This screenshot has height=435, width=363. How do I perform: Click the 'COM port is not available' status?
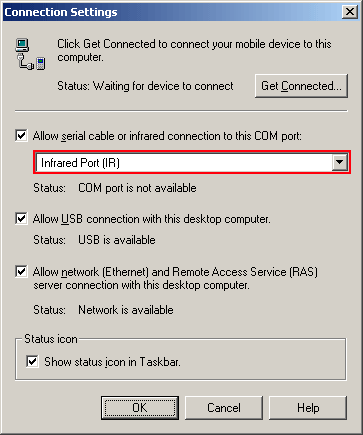coord(137,188)
